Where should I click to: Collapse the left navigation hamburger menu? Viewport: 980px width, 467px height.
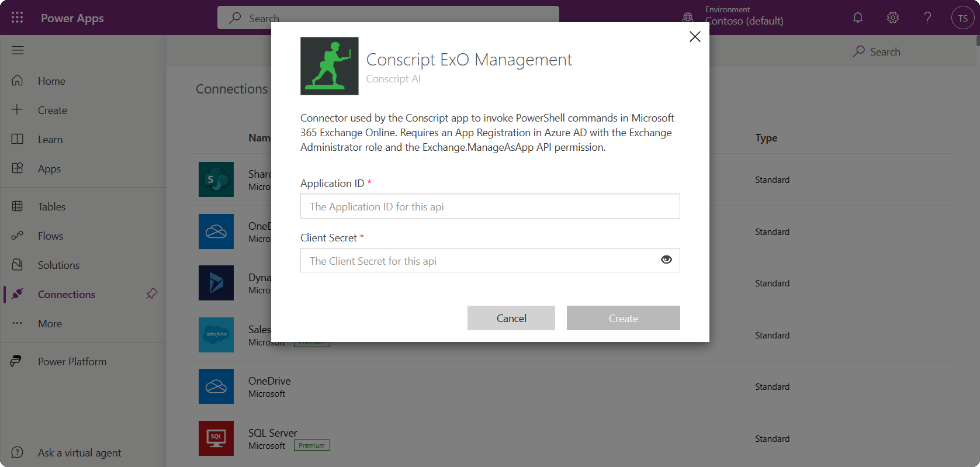18,50
